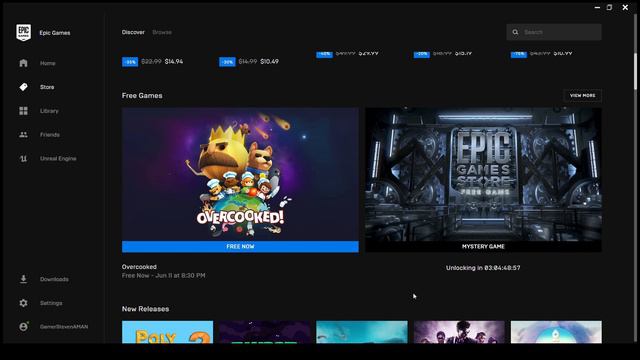Open the Settings gear icon

point(24,303)
